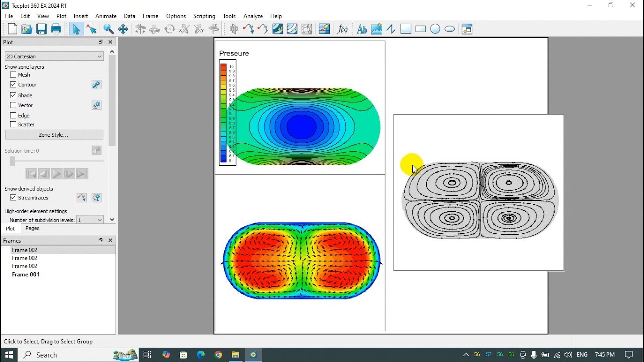Select the Slice placement tool
Viewport: 644px width, 362px height.
pyautogui.click(x=233, y=29)
